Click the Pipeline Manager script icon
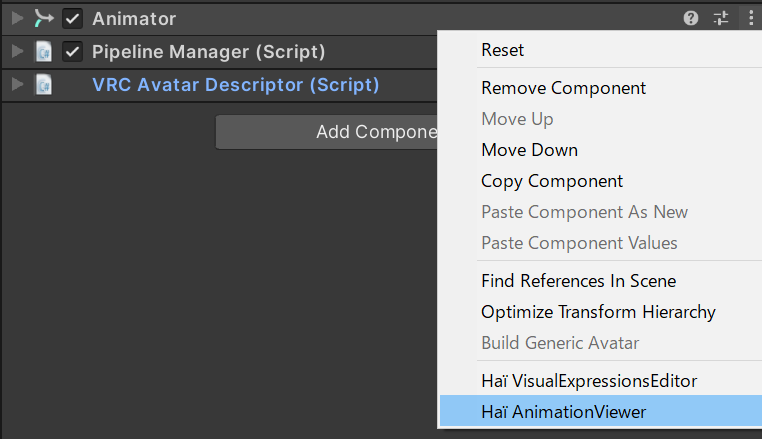This screenshot has height=439, width=762. (x=43, y=52)
